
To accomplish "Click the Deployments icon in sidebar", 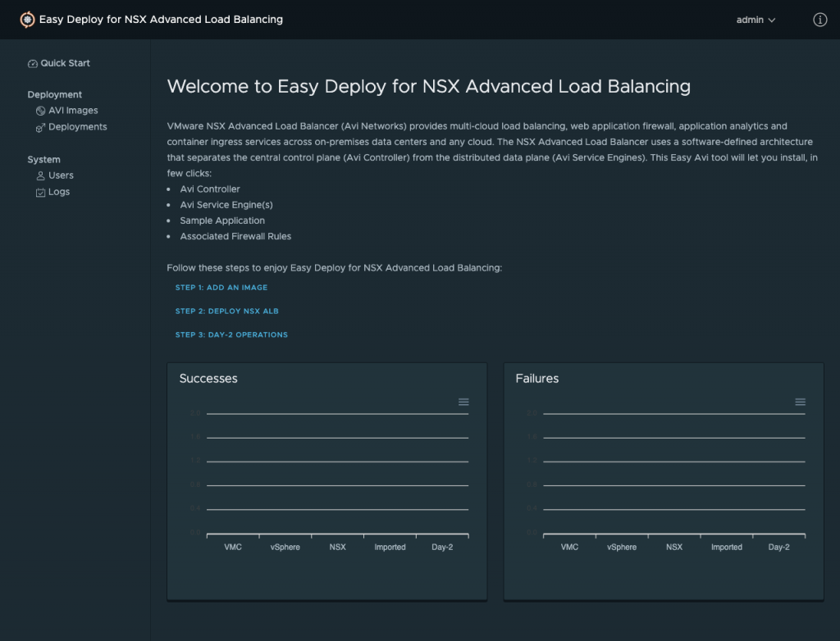I will click(x=41, y=128).
